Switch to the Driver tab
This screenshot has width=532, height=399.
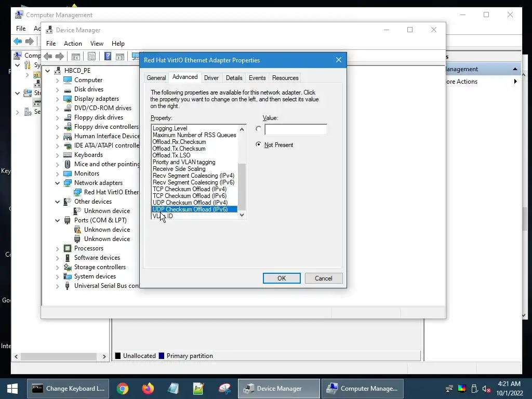click(x=211, y=78)
